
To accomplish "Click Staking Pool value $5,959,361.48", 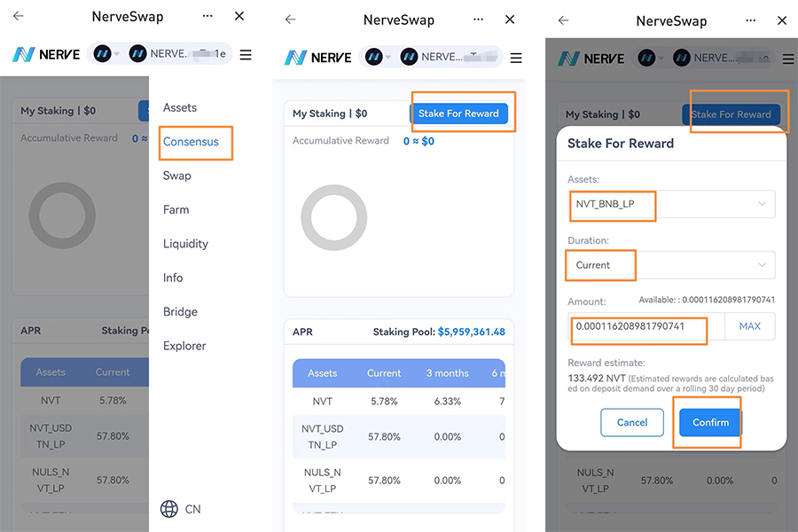I will point(472,332).
